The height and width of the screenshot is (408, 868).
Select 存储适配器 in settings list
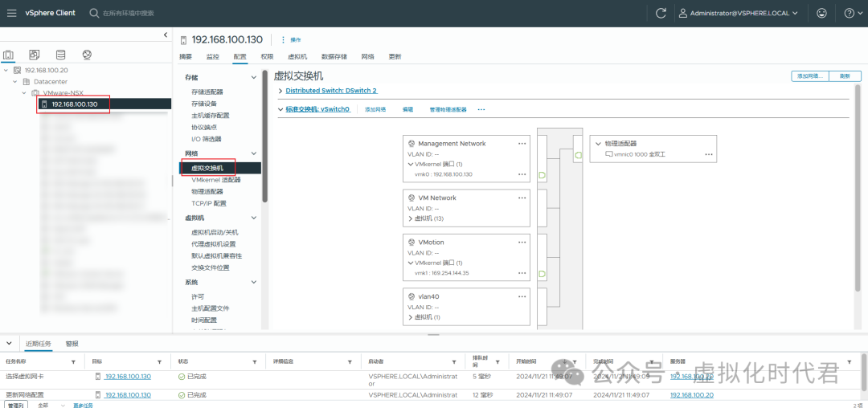click(207, 92)
